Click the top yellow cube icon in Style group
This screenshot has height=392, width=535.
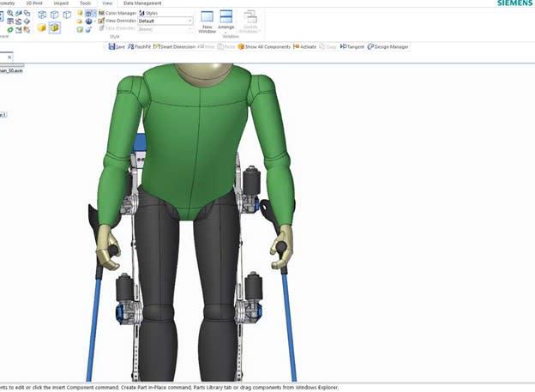coord(80,14)
